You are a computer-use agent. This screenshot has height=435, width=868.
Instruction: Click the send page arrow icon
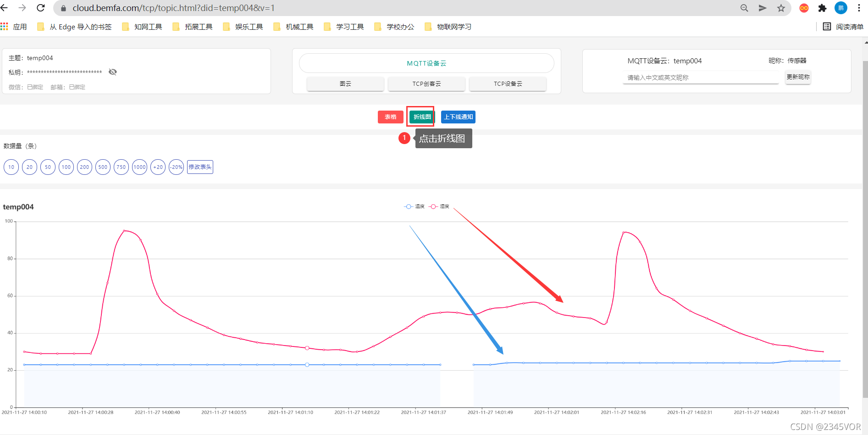coord(763,8)
